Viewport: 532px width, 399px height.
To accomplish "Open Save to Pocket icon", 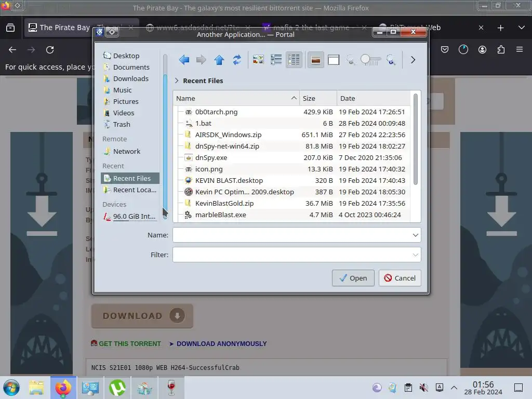I will 445,49.
